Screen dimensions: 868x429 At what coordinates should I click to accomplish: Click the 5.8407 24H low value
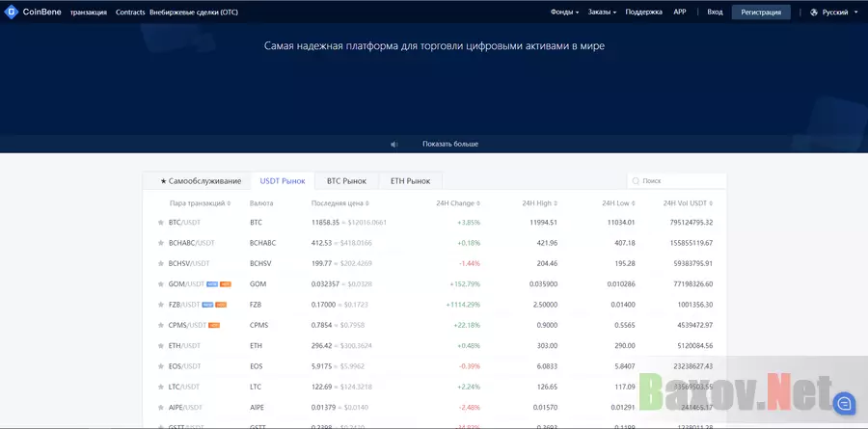[624, 366]
